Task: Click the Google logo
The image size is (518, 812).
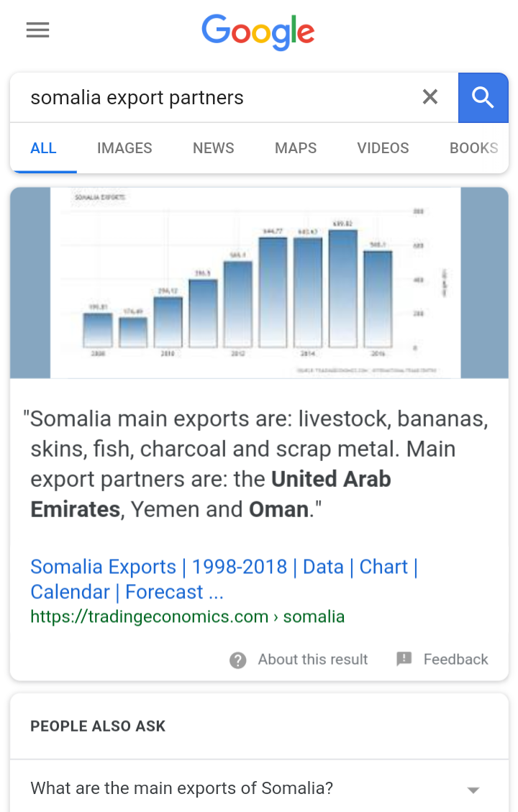Action: pos(258,32)
